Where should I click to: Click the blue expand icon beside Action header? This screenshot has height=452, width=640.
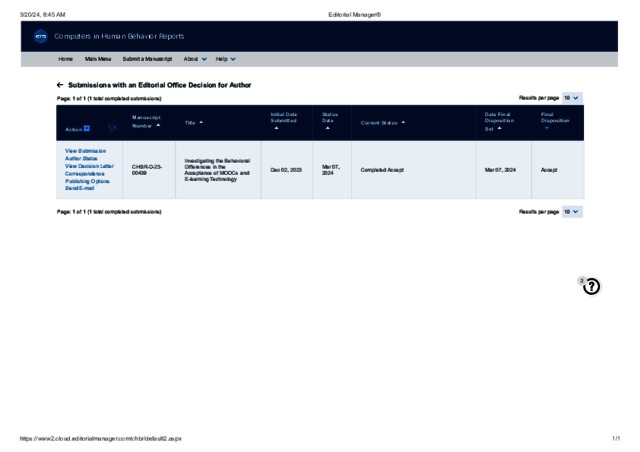point(87,129)
